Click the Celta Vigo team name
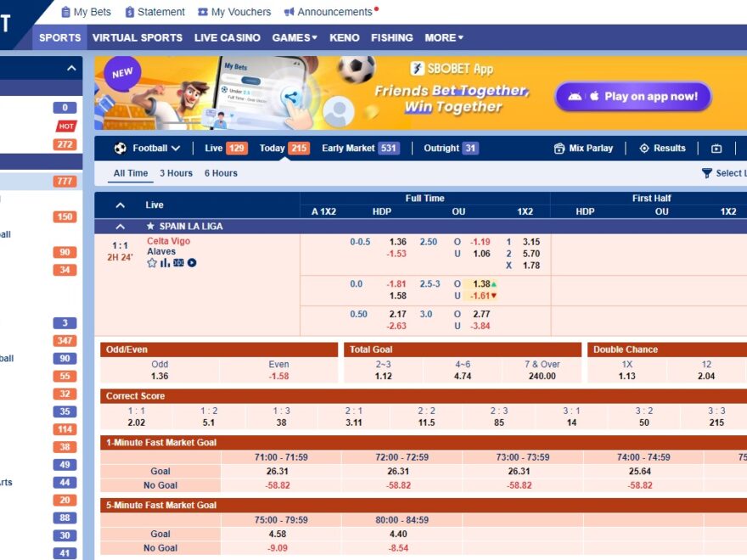Image resolution: width=747 pixels, height=560 pixels. pos(169,241)
